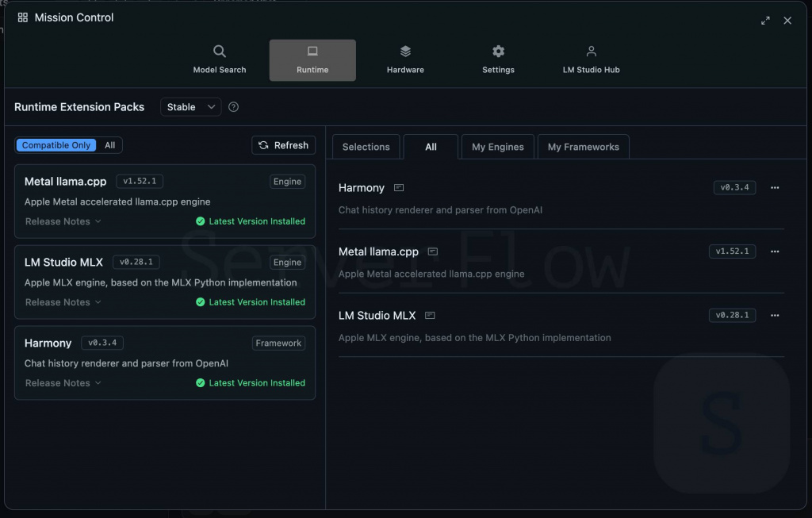Click the Refresh button
The height and width of the screenshot is (518, 812).
[x=283, y=145]
